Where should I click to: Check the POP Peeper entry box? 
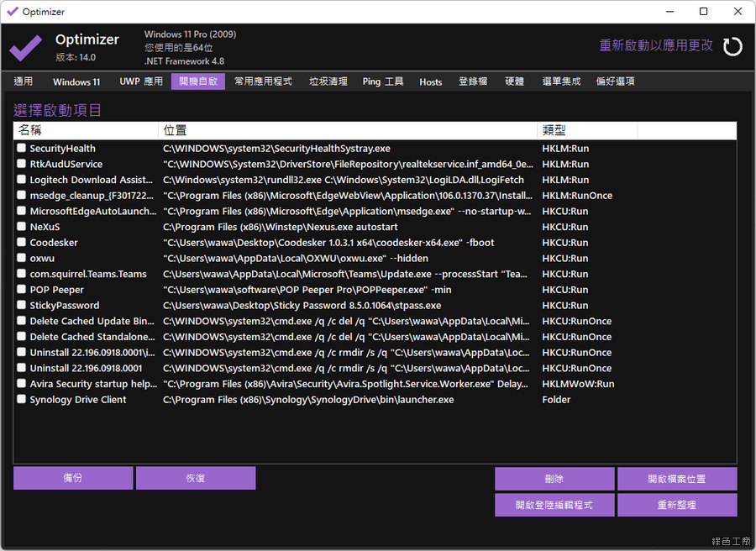point(22,290)
